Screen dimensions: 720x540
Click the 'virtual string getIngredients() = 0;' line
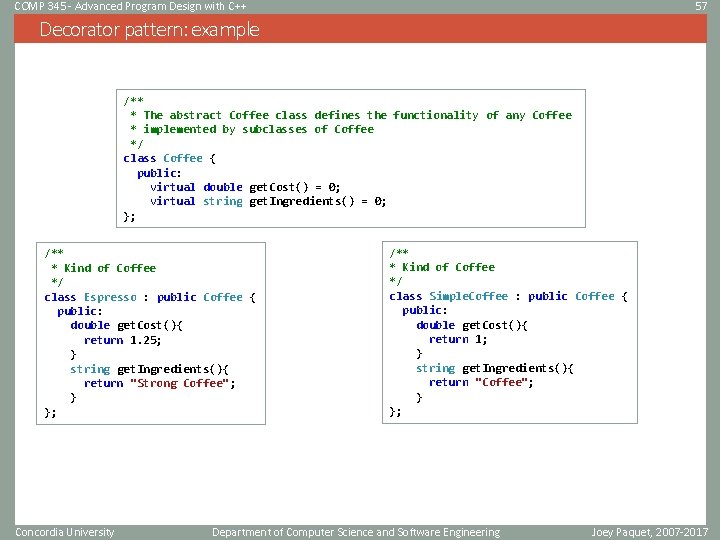pyautogui.click(x=268, y=201)
